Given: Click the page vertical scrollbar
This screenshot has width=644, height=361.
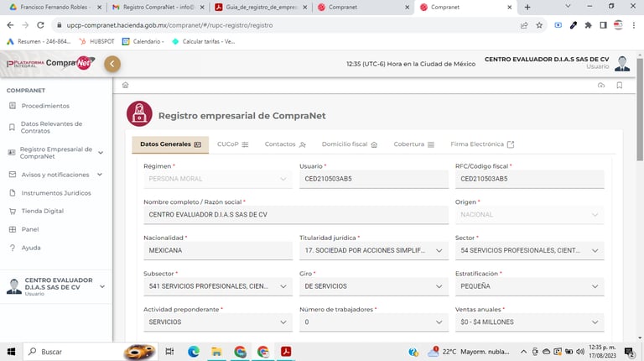Looking at the screenshot, I should coord(640,109).
